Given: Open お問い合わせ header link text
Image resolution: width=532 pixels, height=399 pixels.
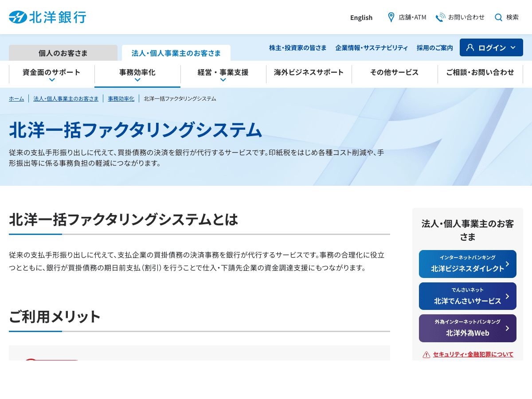Looking at the screenshot, I should coord(466,17).
